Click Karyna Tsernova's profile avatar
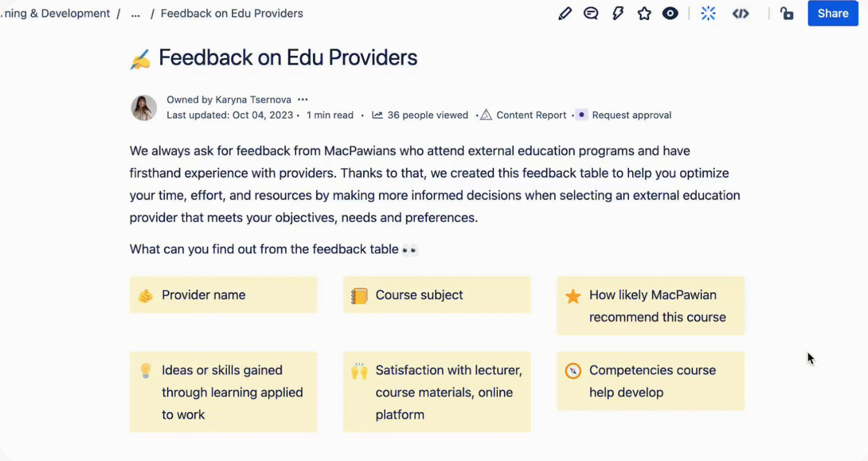This screenshot has height=461, width=868. [x=144, y=107]
